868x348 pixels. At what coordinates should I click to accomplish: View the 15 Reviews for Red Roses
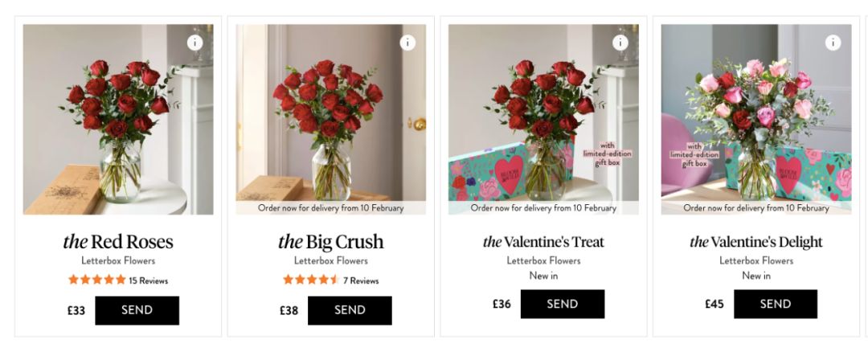point(149,280)
